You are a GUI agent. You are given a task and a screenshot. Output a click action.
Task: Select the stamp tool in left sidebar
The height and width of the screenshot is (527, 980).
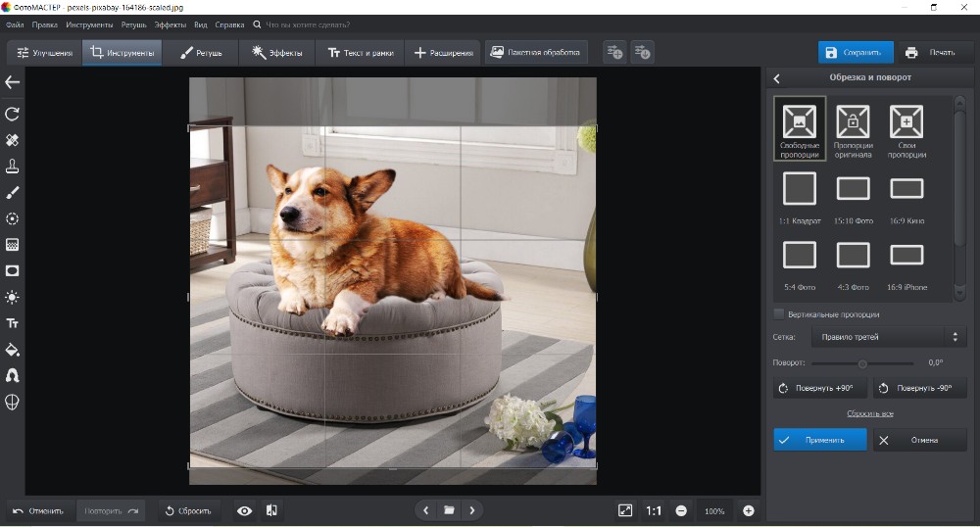click(13, 166)
